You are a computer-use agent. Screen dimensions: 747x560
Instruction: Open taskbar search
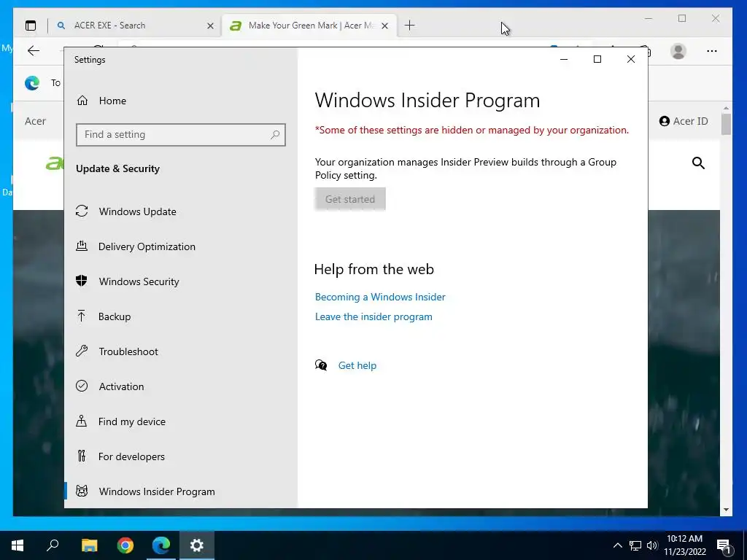(53, 545)
